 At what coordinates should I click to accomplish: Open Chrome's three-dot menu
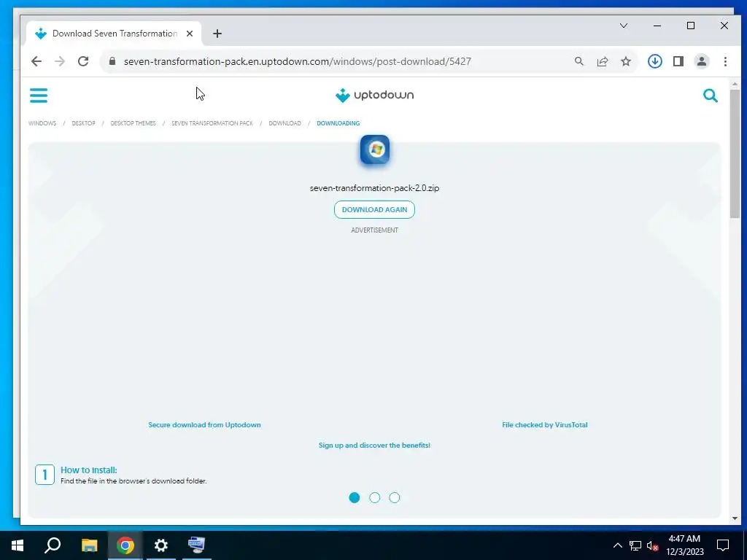click(725, 61)
